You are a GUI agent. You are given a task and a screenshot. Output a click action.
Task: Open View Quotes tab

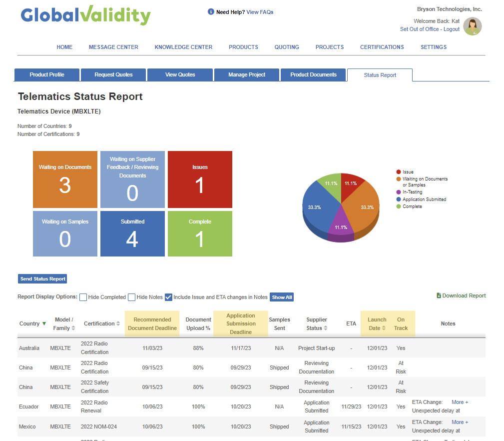pos(180,74)
